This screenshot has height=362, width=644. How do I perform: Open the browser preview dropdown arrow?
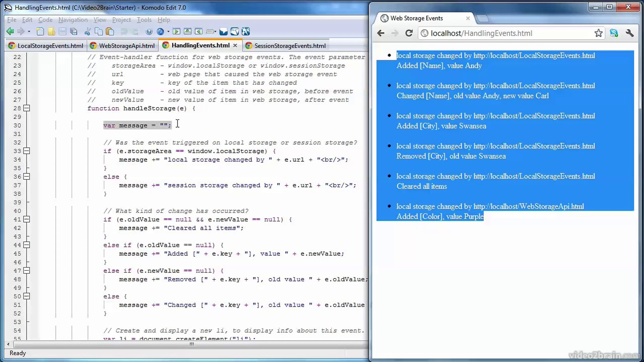[x=168, y=32]
